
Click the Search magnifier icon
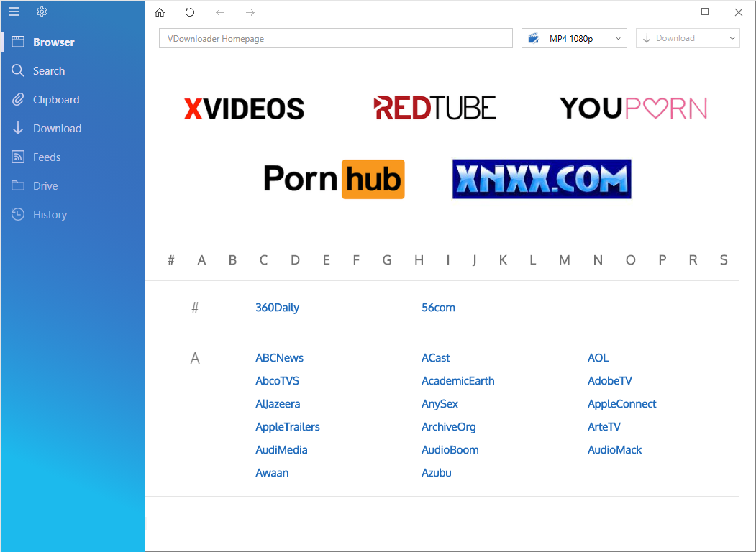pos(18,71)
